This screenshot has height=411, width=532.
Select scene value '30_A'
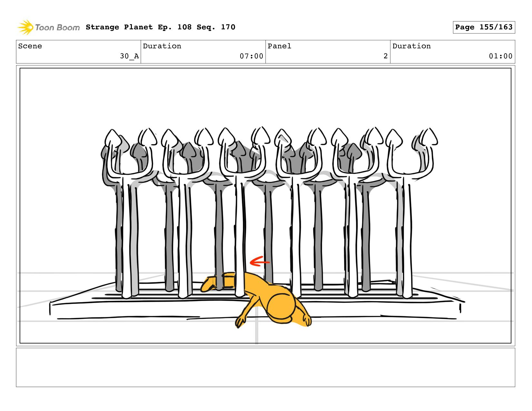tap(129, 56)
